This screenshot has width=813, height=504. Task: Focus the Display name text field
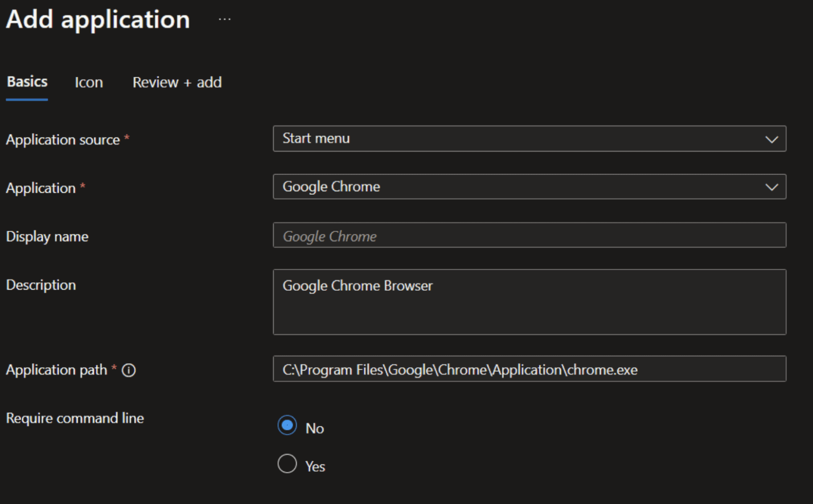point(529,236)
